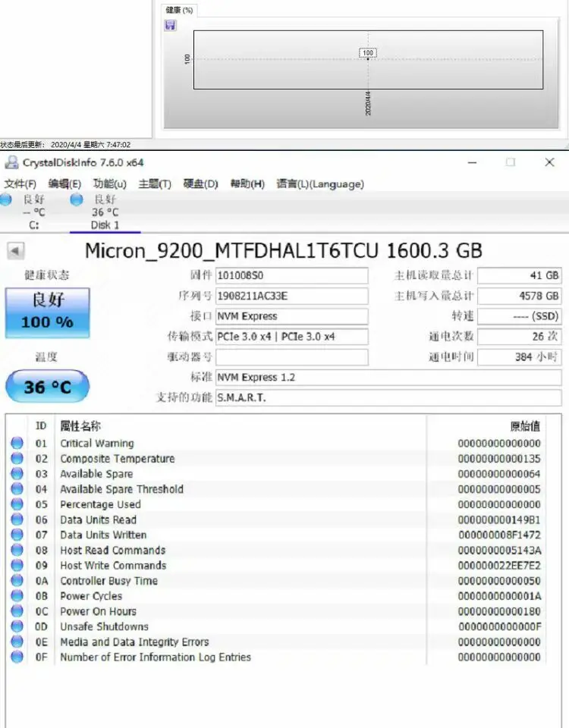Viewport: 569px width, 728px height.
Task: Click raw value 00000000000135
Action: click(x=499, y=459)
